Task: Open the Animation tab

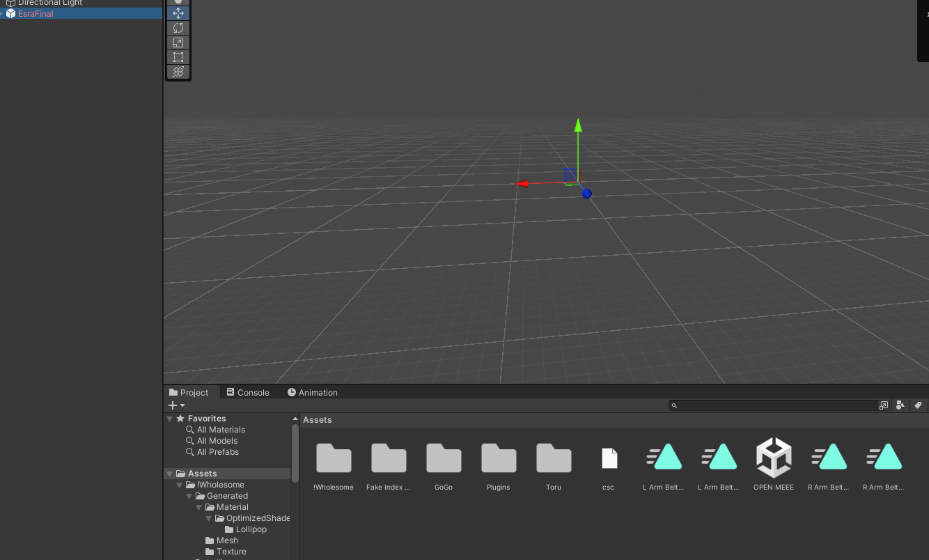Action: tap(313, 393)
